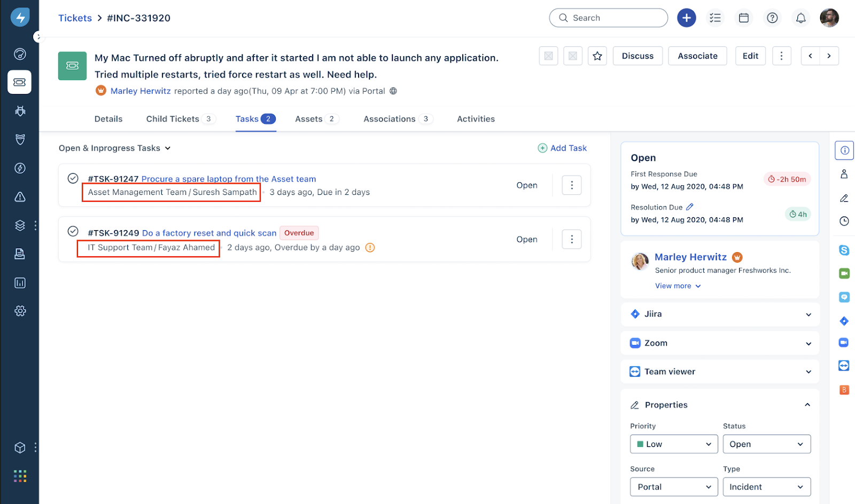Viewport: 855px width, 504px height.
Task: Open the Procure a spare laptop task link
Action: point(229,179)
